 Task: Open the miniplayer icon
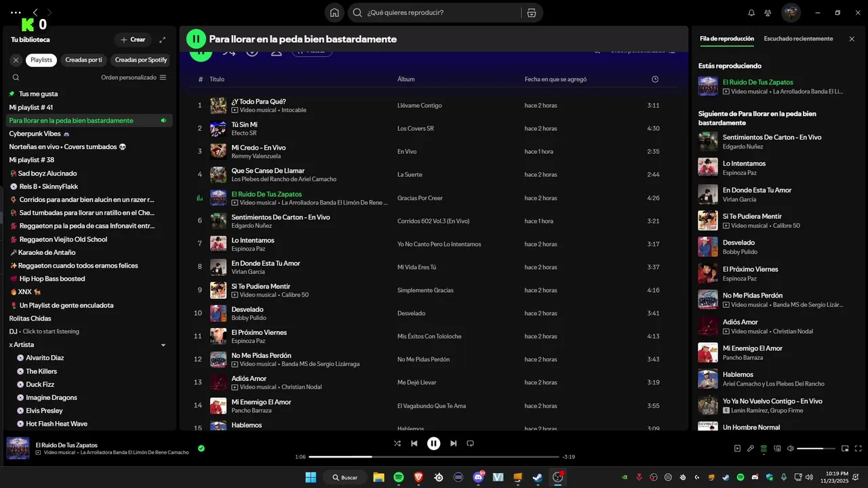tap(845, 448)
